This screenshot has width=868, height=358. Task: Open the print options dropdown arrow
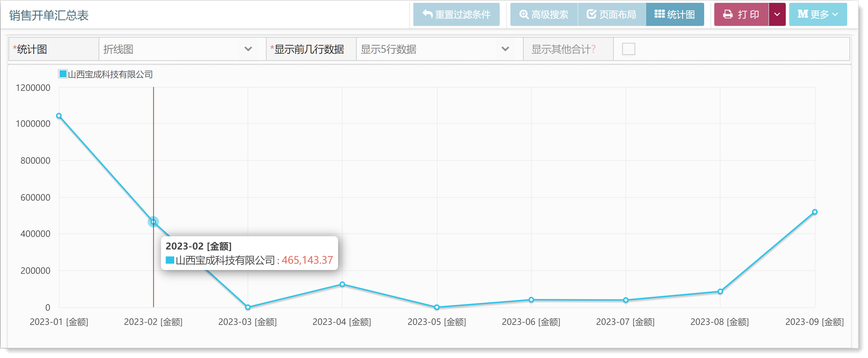tap(777, 14)
